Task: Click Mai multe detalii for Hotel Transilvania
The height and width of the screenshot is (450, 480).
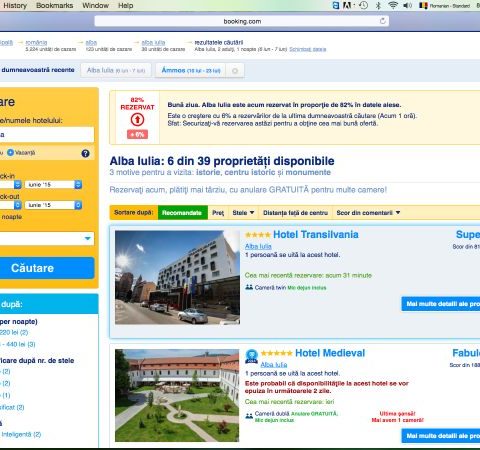Action: click(441, 304)
